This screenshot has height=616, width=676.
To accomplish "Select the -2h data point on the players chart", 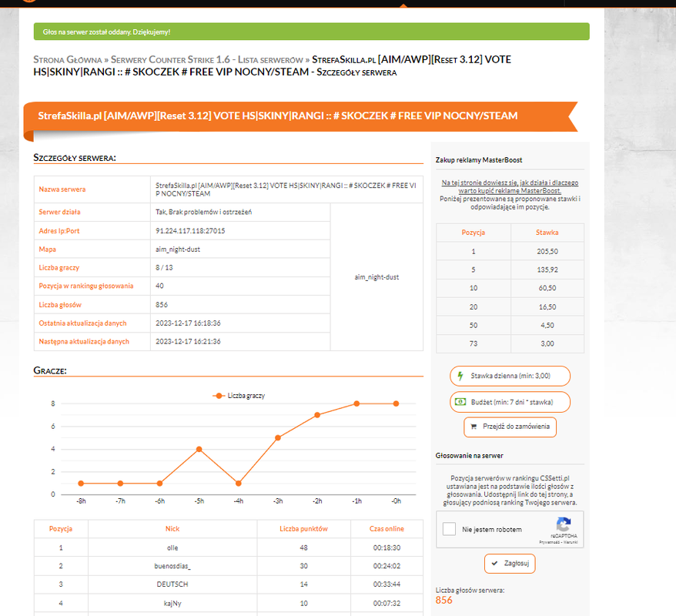I will (x=317, y=415).
